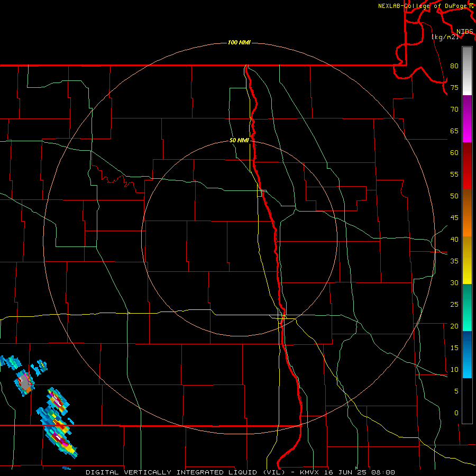Viewport: 476px width, 476px height.
Task: Select the red segment of the color scale
Action: 467,166
